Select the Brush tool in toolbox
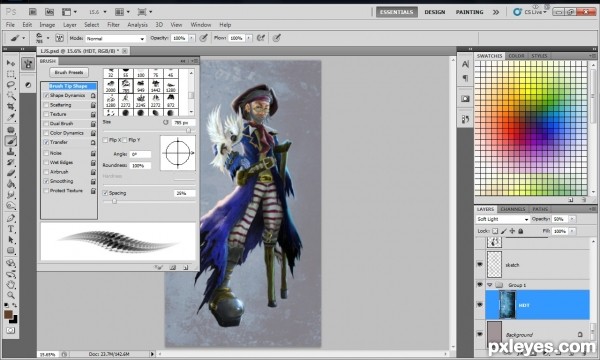This screenshot has width=600, height=360. click(11, 141)
